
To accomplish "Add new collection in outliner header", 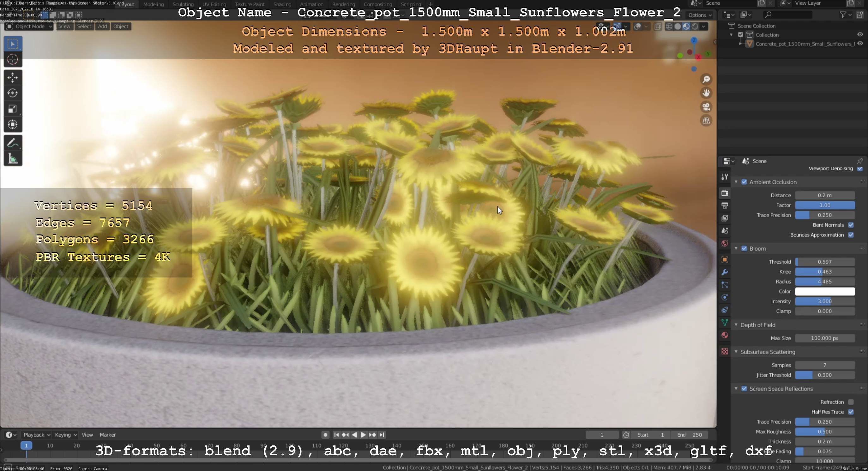I will tap(860, 15).
